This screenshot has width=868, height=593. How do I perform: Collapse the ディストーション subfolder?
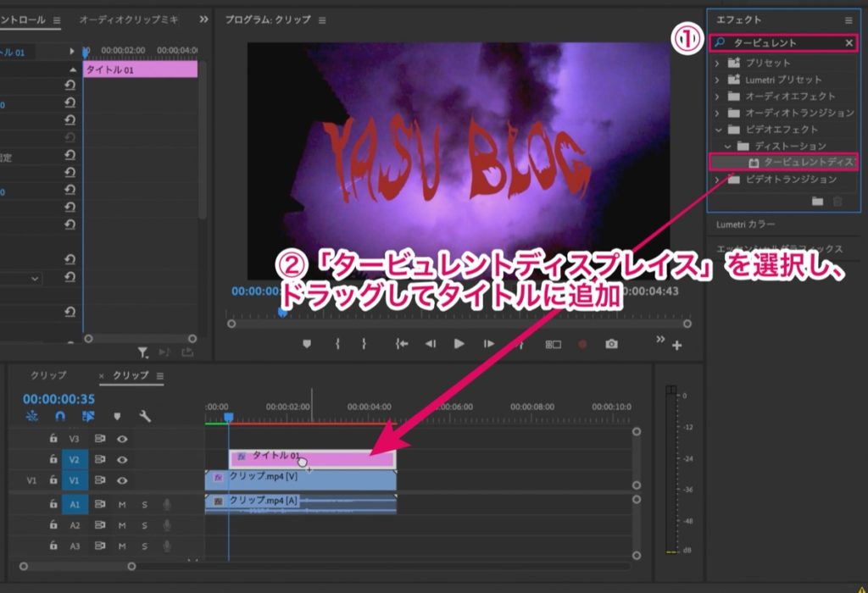pos(727,146)
